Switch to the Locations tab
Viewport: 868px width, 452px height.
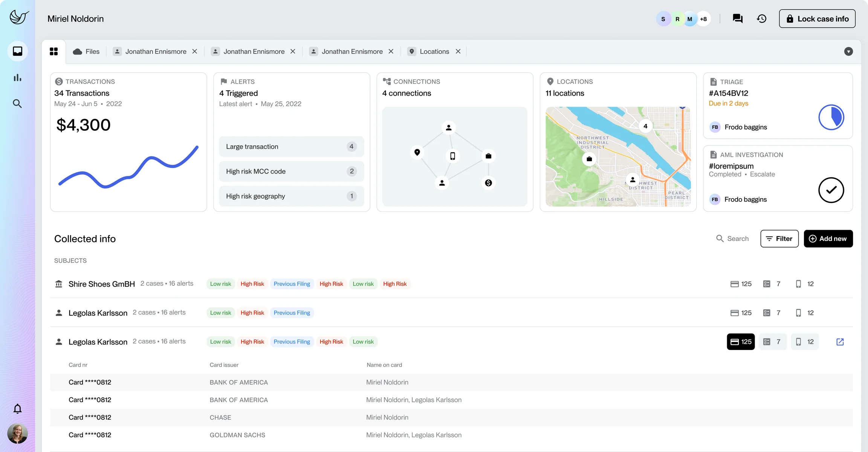pyautogui.click(x=428, y=52)
